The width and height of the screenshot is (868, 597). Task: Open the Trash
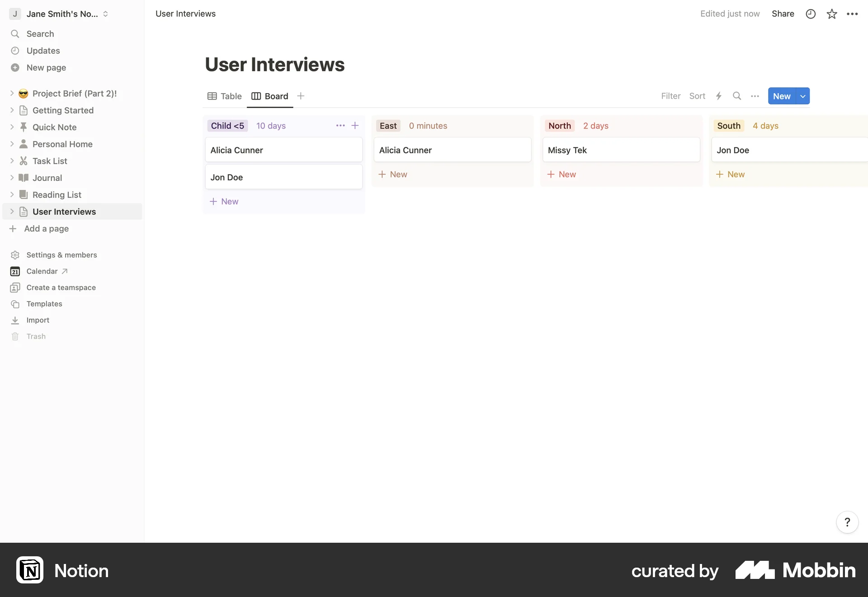[36, 336]
